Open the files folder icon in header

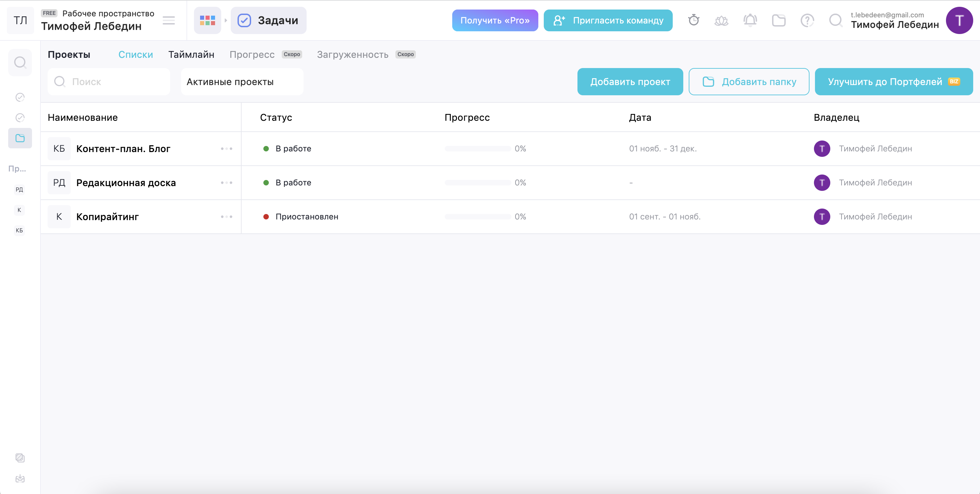(x=778, y=20)
